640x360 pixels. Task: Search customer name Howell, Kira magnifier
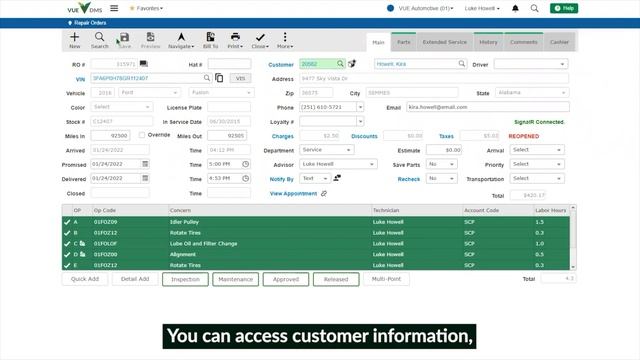point(462,64)
